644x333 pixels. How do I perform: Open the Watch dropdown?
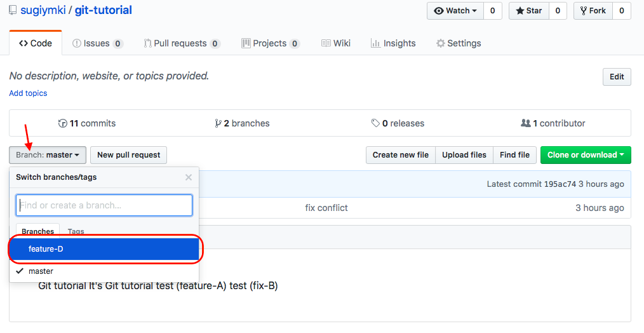[x=455, y=11]
